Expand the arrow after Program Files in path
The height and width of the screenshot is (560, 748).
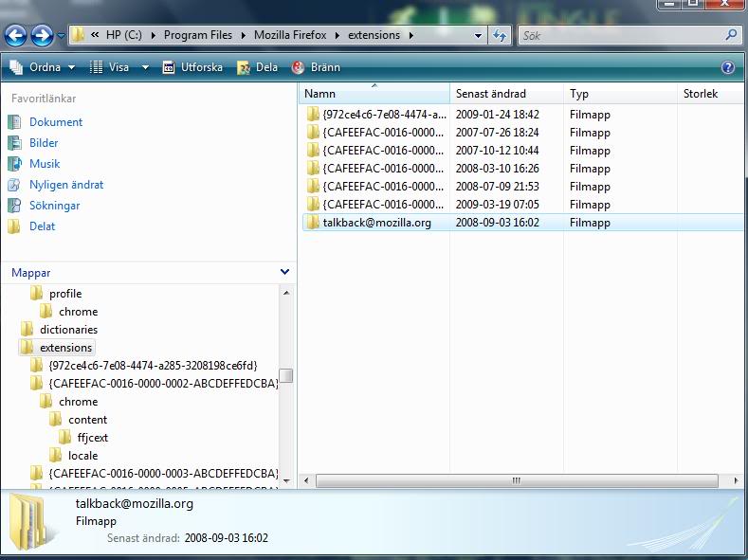[243, 35]
